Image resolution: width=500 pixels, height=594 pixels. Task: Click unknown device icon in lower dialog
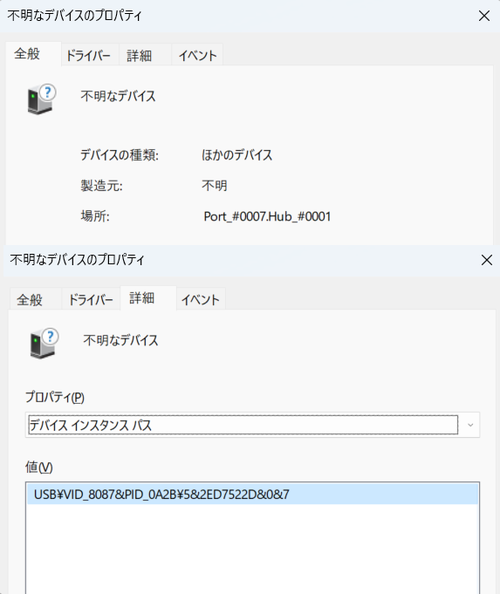click(x=44, y=343)
